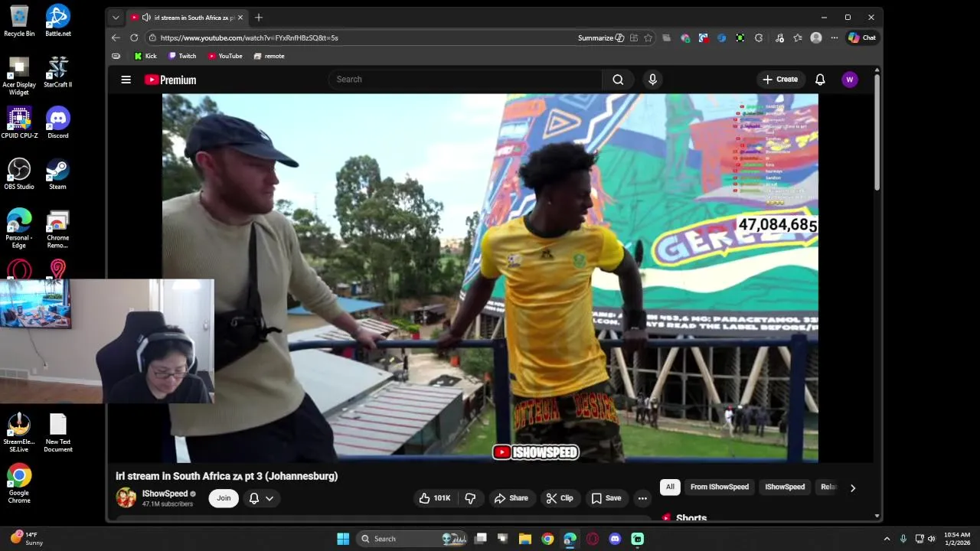Click the Windows taskbar search box
Screen dimensions: 980x551
[x=413, y=539]
